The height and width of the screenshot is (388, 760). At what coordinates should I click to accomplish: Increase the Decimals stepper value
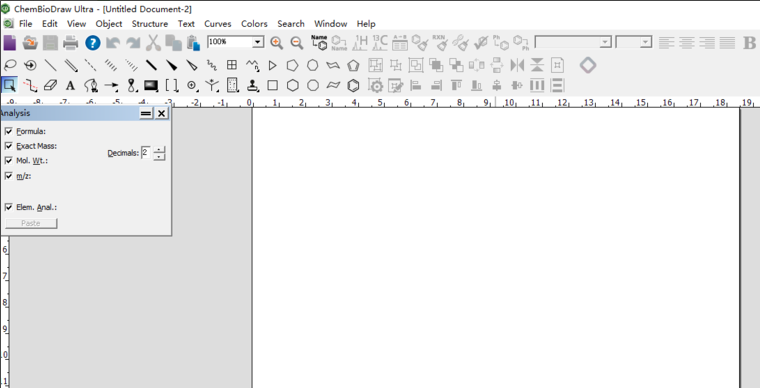point(159,149)
